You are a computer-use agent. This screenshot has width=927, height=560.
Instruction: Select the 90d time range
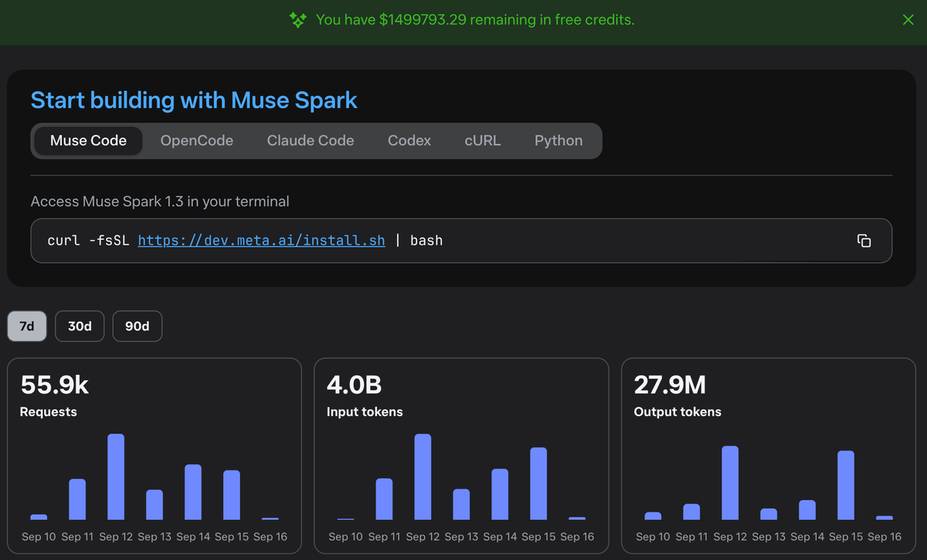(138, 326)
